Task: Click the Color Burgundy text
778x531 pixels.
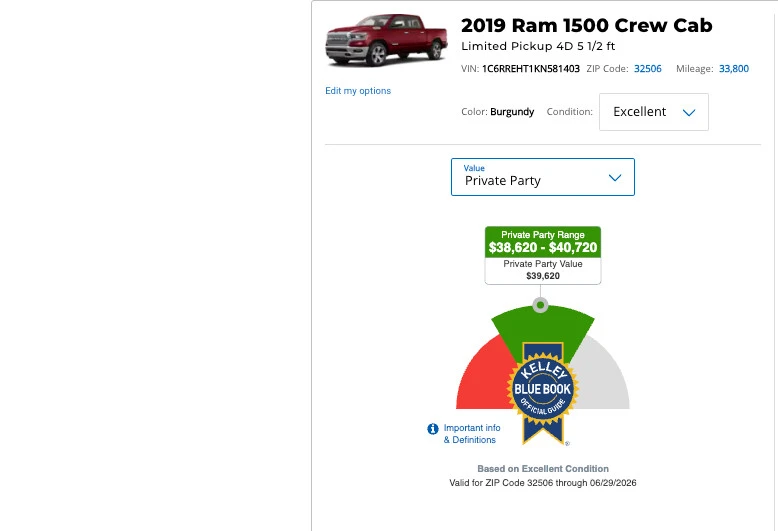Action: [497, 112]
